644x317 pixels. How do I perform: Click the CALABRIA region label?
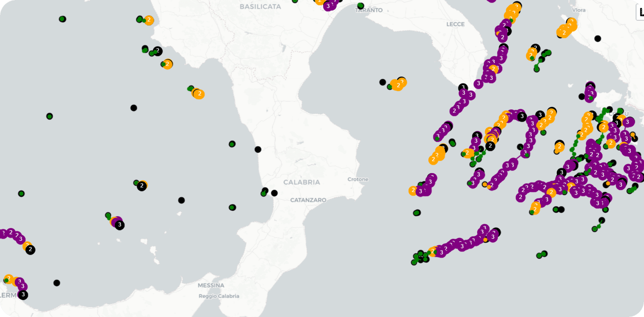point(301,182)
